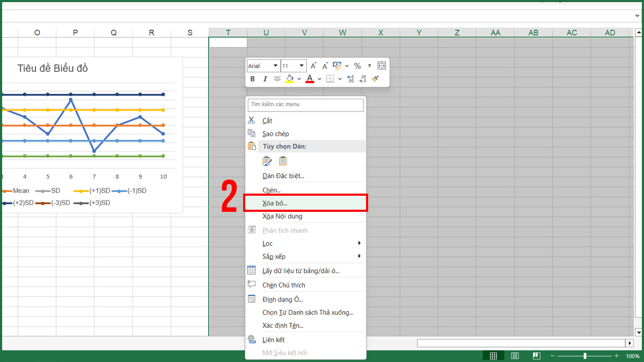Select the Cut (Cắt) scissors icon
This screenshot has width=644, height=362.
click(251, 120)
